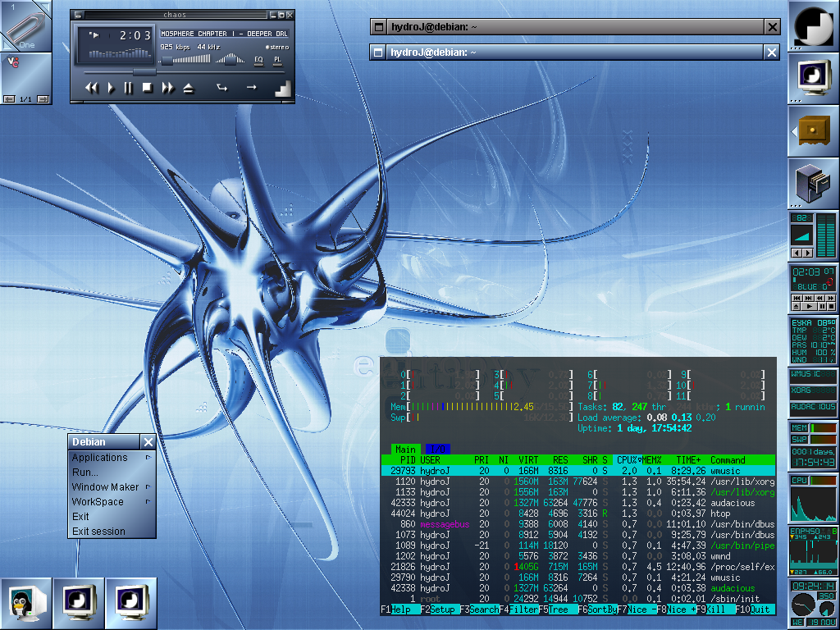Open the drawer icon in the dock
The height and width of the screenshot is (630, 840).
click(x=813, y=130)
